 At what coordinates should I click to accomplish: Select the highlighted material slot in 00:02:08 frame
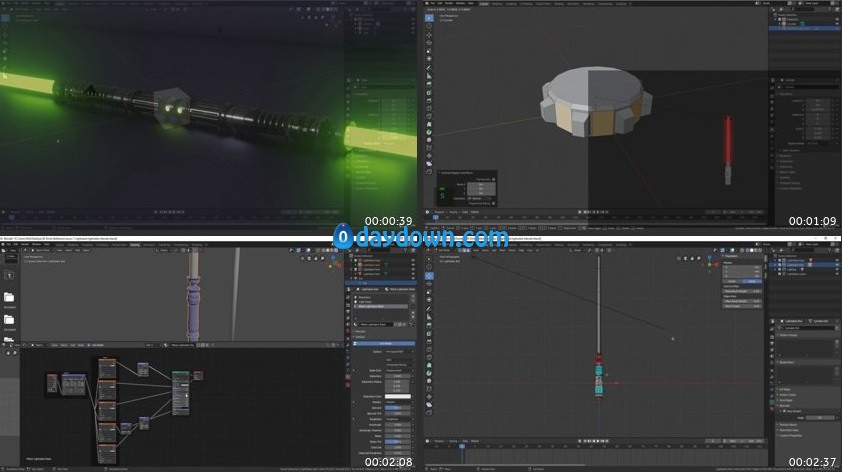(x=381, y=306)
